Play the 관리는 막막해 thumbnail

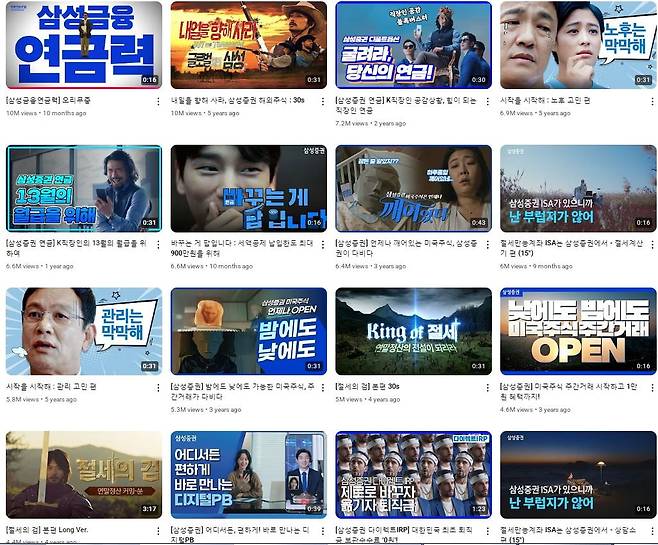[84, 331]
